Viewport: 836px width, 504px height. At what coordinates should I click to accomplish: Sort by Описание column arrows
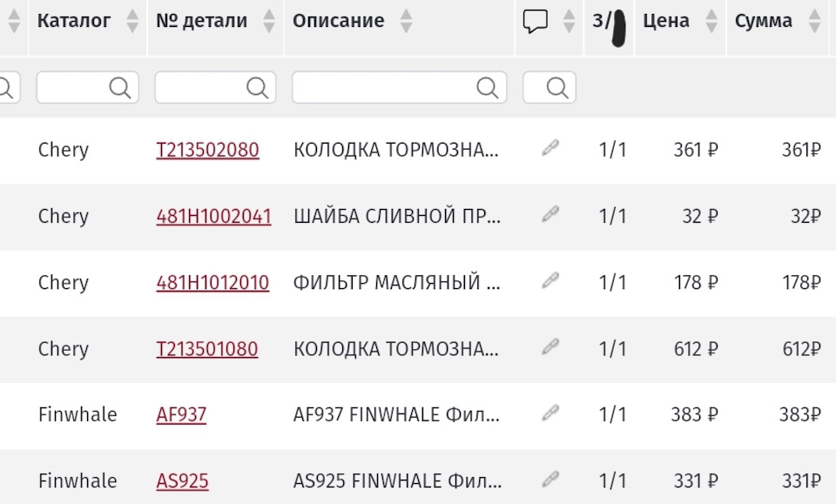(x=406, y=22)
